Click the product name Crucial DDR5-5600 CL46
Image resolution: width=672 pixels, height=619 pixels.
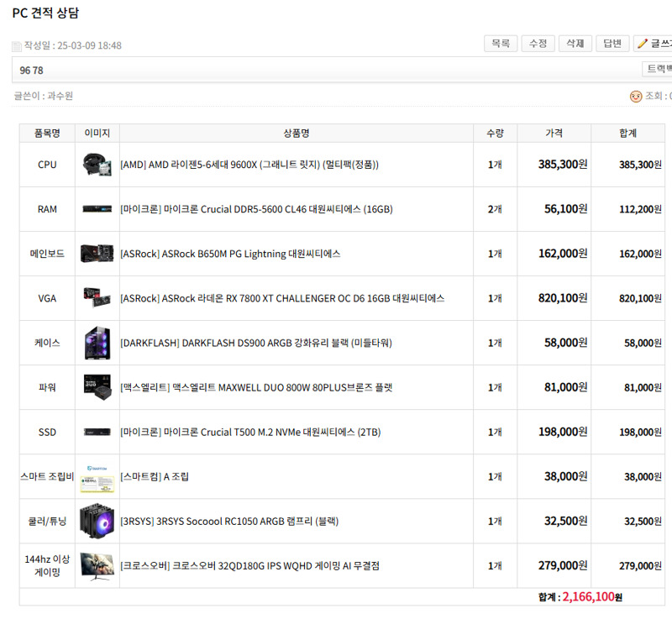256,209
